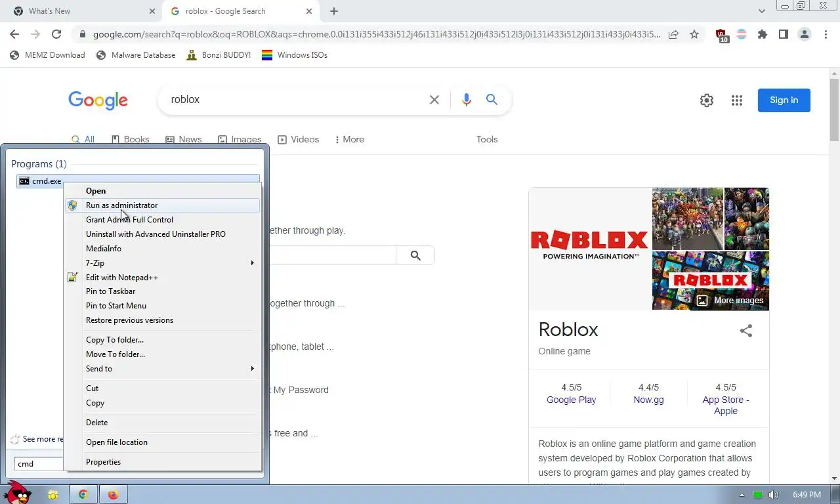Open the tab search chevron in title bar
Viewport: 840px width, 504px height.
pyautogui.click(x=762, y=11)
